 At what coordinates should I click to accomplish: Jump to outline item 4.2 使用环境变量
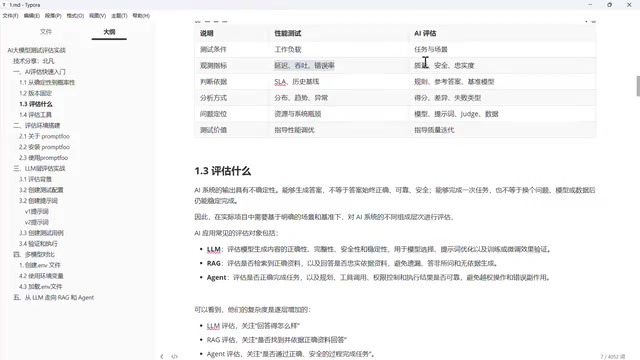(41, 276)
